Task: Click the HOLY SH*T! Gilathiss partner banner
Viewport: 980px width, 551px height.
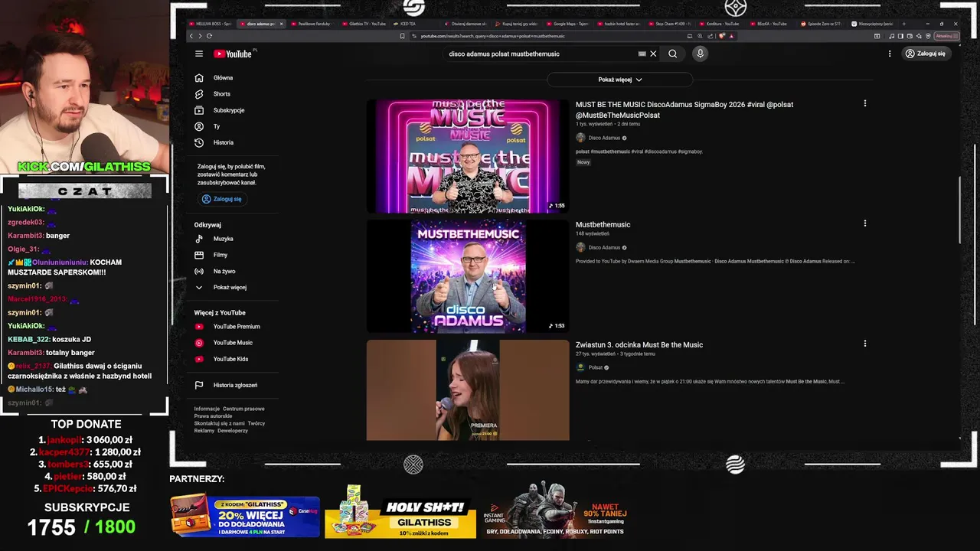Action: (x=400, y=513)
